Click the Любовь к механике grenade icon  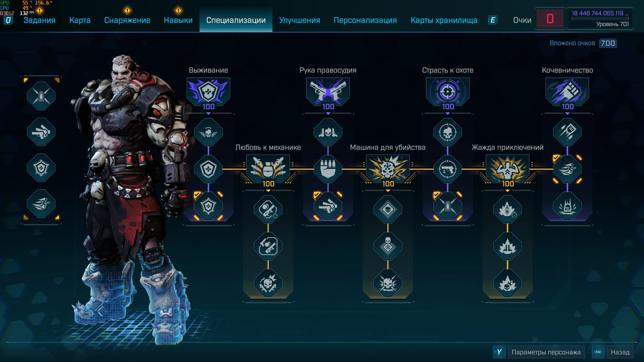pyautogui.click(x=268, y=169)
